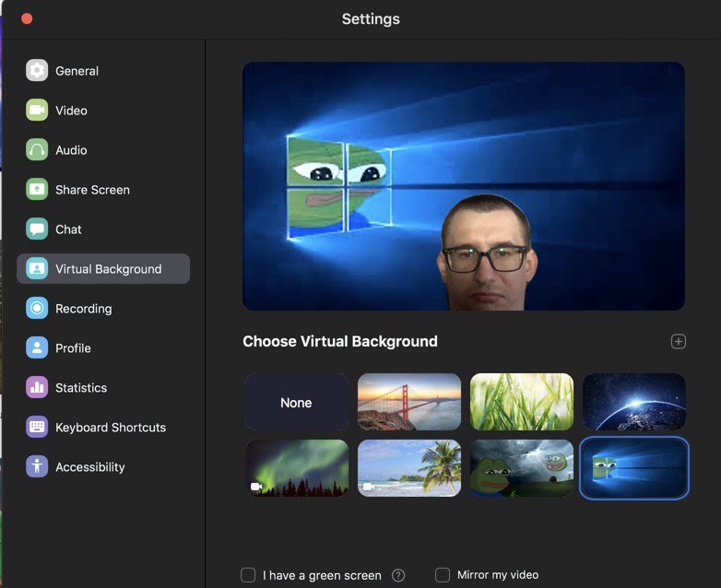
Task: Go to the Audio settings label
Action: click(71, 150)
